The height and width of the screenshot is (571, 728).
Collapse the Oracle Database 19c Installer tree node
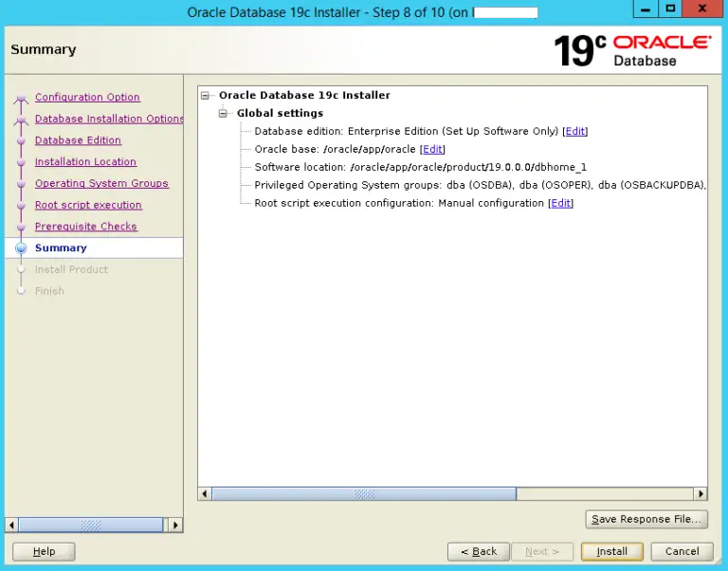pos(206,96)
